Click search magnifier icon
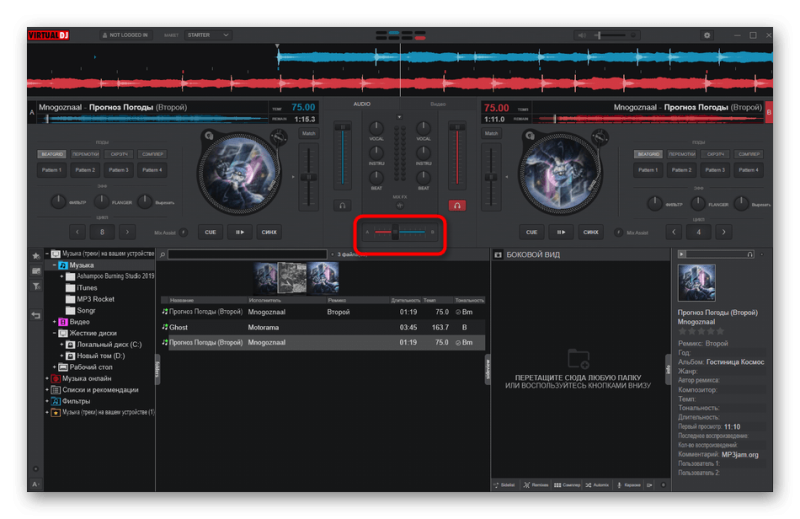This screenshot has height=519, width=800. tap(162, 254)
